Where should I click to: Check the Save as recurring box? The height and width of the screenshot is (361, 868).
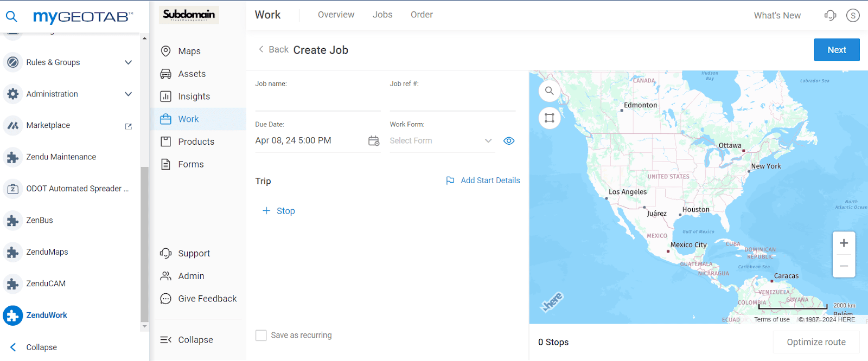pos(261,336)
